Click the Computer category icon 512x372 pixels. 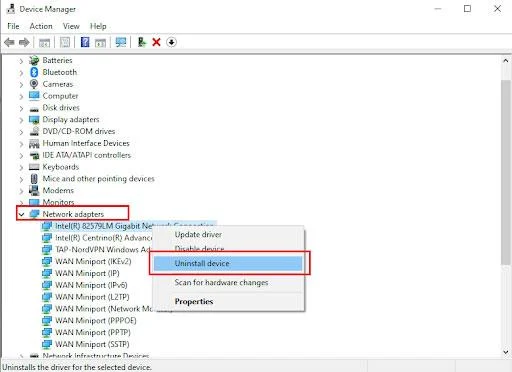click(x=34, y=96)
